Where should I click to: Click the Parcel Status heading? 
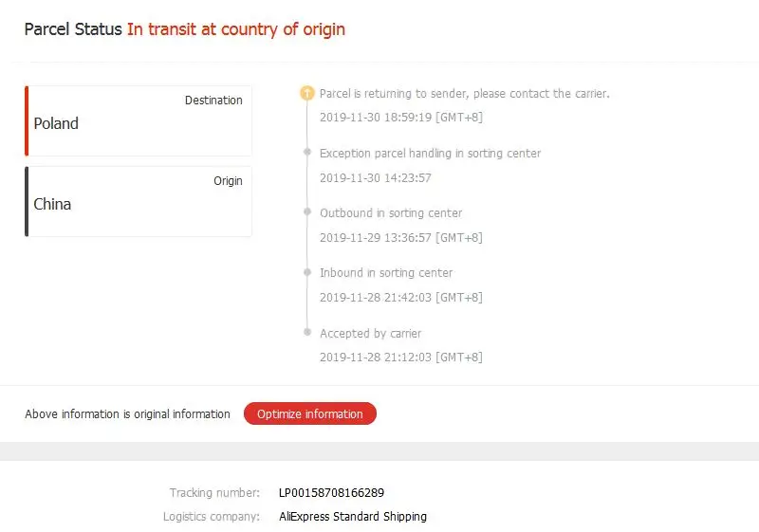73,29
